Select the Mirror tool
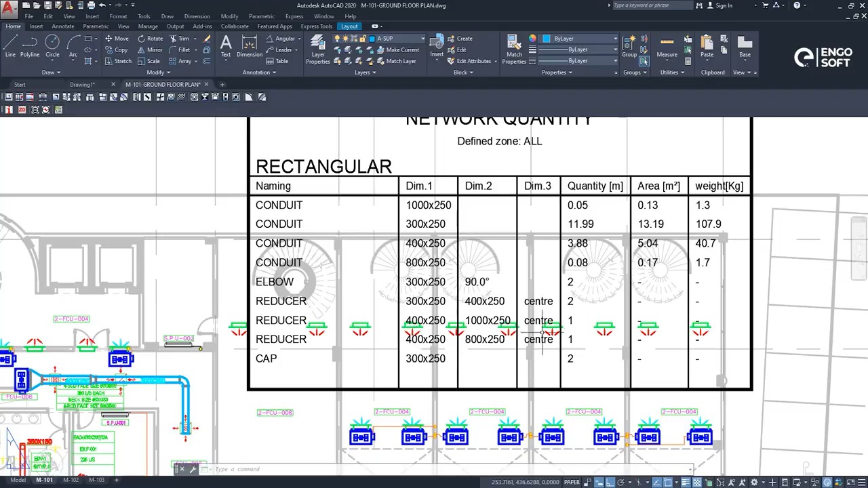This screenshot has width=868, height=488. [x=151, y=49]
